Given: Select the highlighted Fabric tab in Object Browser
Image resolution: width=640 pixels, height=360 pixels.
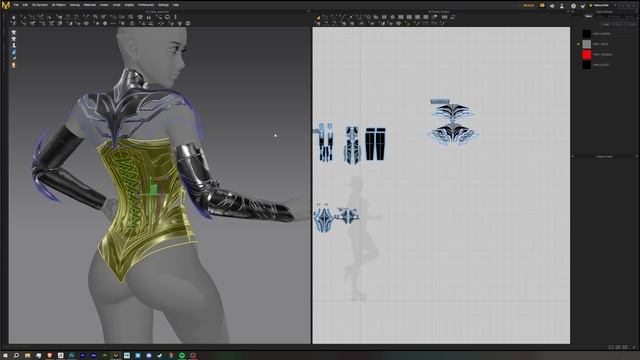Looking at the screenshot, I should coord(588,16).
